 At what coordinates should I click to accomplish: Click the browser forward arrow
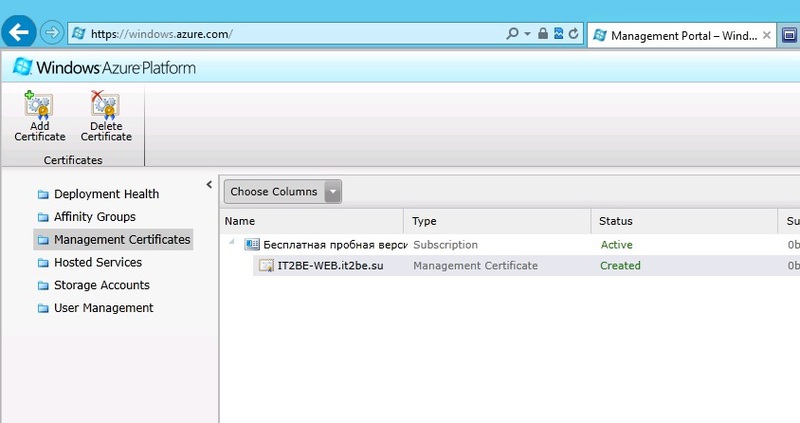pos(52,33)
